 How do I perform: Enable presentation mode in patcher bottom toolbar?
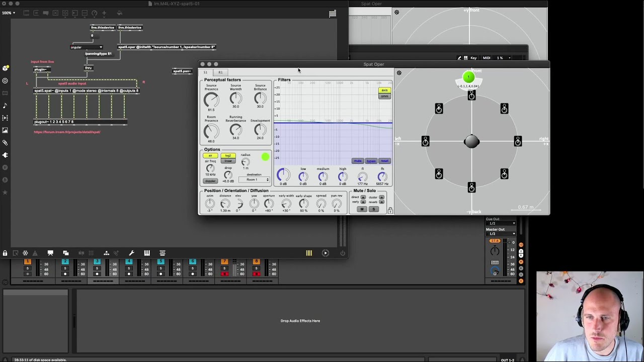(x=50, y=253)
